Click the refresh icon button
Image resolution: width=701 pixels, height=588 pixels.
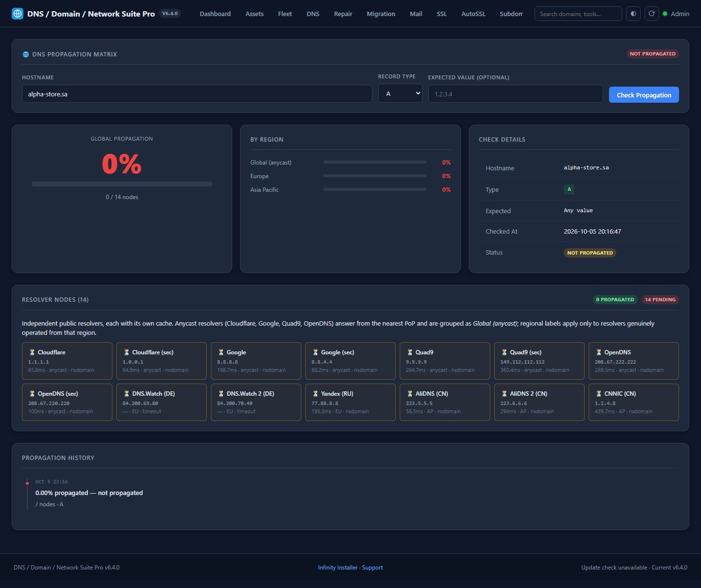tap(652, 14)
